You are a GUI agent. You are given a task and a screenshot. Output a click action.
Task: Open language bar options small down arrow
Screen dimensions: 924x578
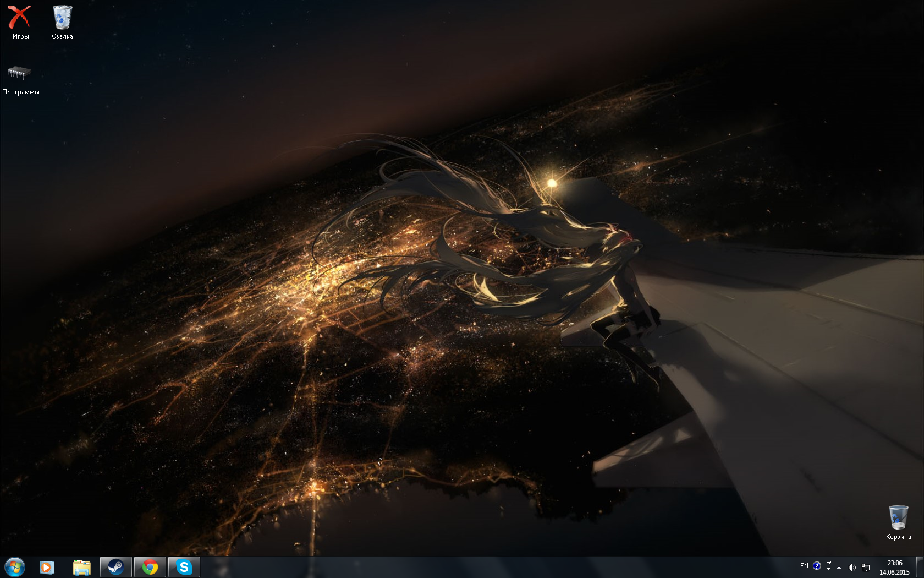click(x=829, y=569)
